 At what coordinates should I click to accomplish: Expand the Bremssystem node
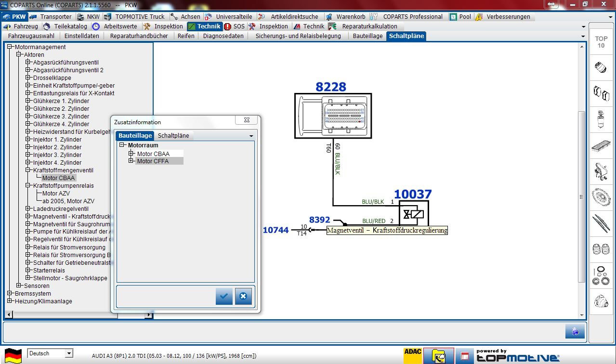[10, 294]
